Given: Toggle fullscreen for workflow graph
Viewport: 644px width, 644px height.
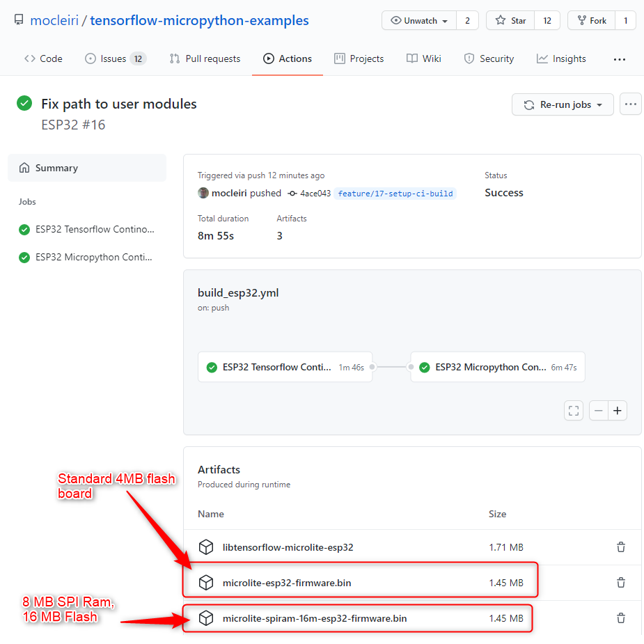Looking at the screenshot, I should 574,411.
